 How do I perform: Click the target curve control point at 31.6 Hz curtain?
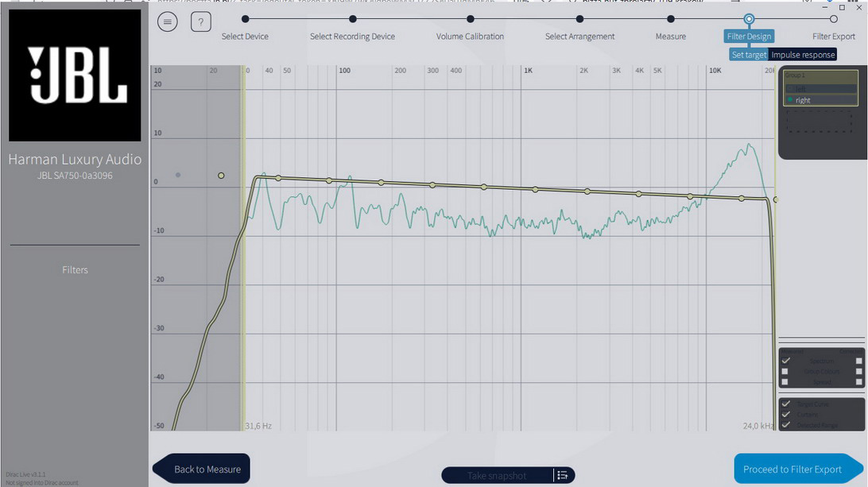[x=221, y=176]
